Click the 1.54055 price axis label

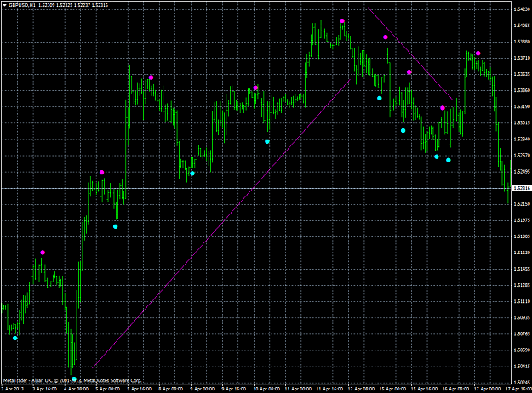522,26
